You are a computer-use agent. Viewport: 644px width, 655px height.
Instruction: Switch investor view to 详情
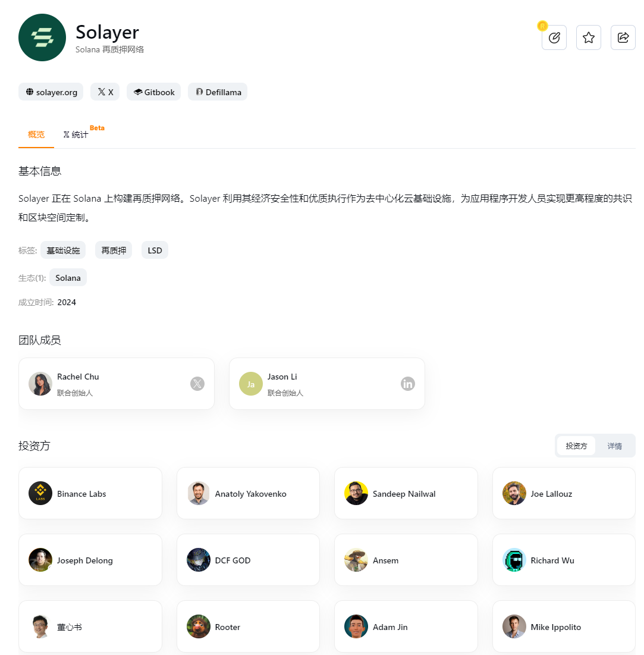[x=614, y=446]
